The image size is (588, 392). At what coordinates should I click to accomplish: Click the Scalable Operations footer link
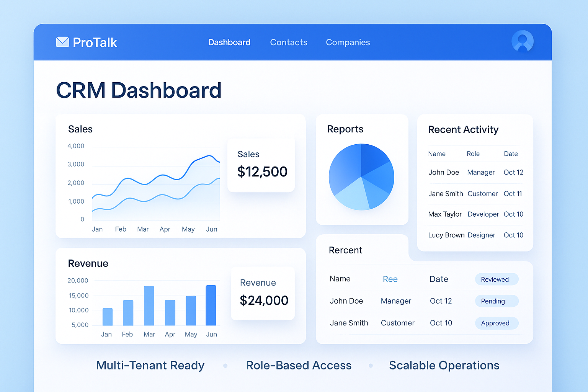pos(444,366)
